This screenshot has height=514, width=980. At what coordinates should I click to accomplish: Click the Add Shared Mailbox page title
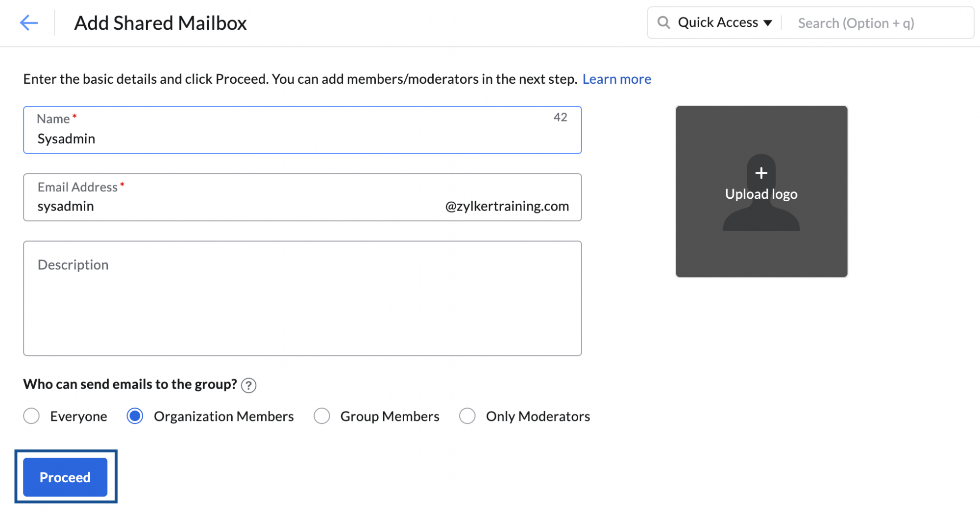tap(160, 23)
